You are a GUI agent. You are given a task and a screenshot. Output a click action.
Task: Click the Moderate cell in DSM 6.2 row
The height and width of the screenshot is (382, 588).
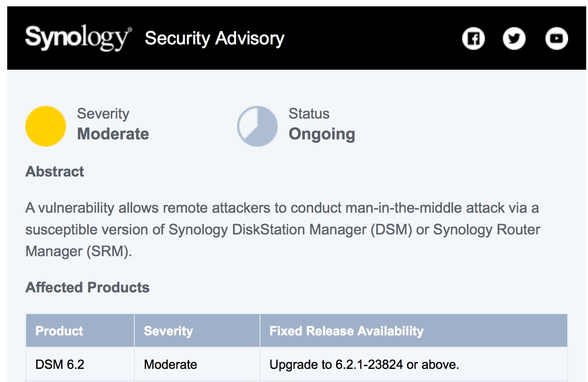pyautogui.click(x=171, y=364)
